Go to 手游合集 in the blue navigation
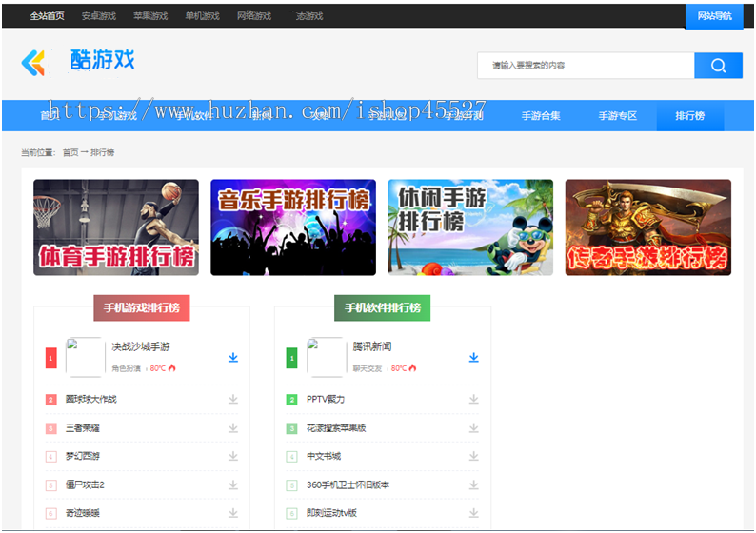 pos(541,116)
